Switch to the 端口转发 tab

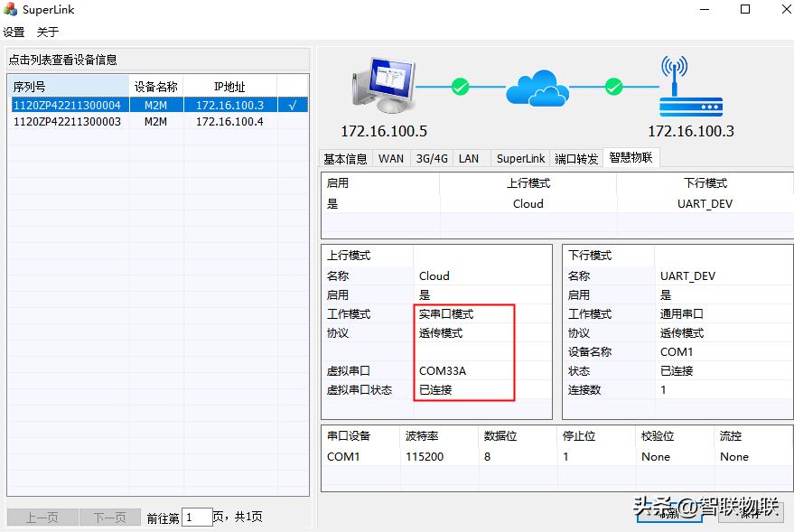click(x=577, y=158)
